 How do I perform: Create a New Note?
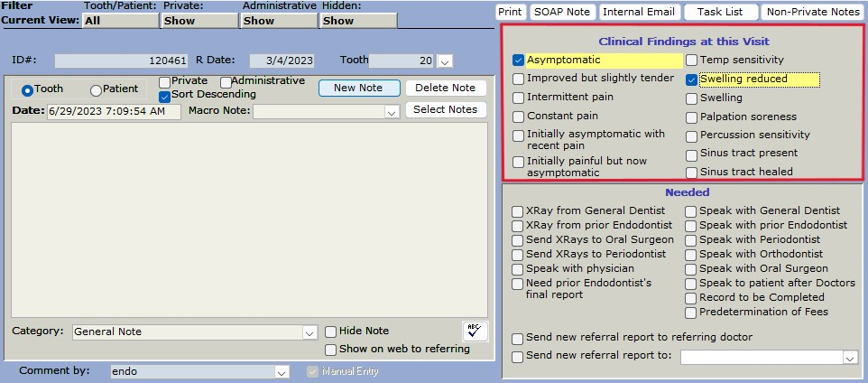tap(358, 88)
